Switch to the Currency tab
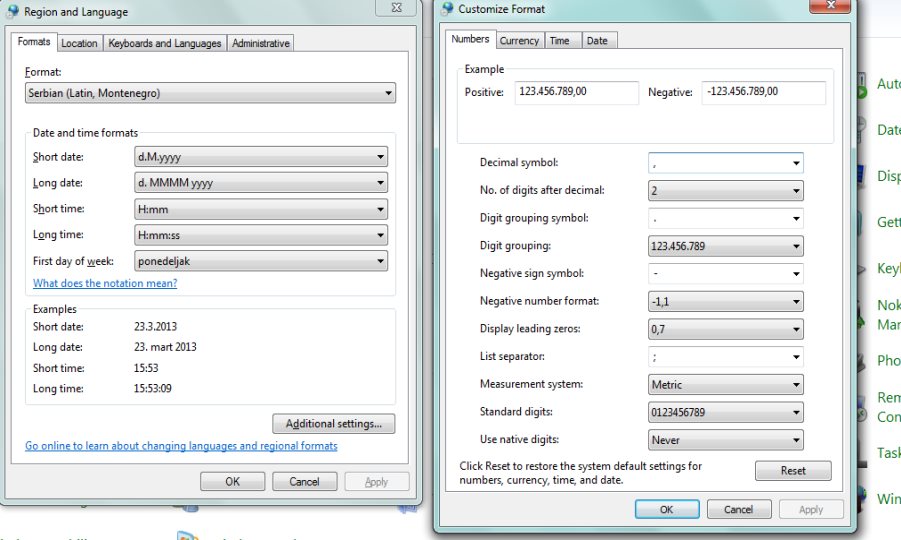This screenshot has width=901, height=540. click(519, 41)
